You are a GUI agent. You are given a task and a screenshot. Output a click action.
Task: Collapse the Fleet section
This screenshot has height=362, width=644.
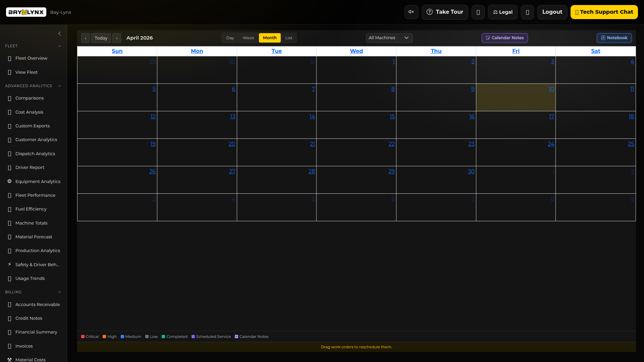(x=60, y=46)
